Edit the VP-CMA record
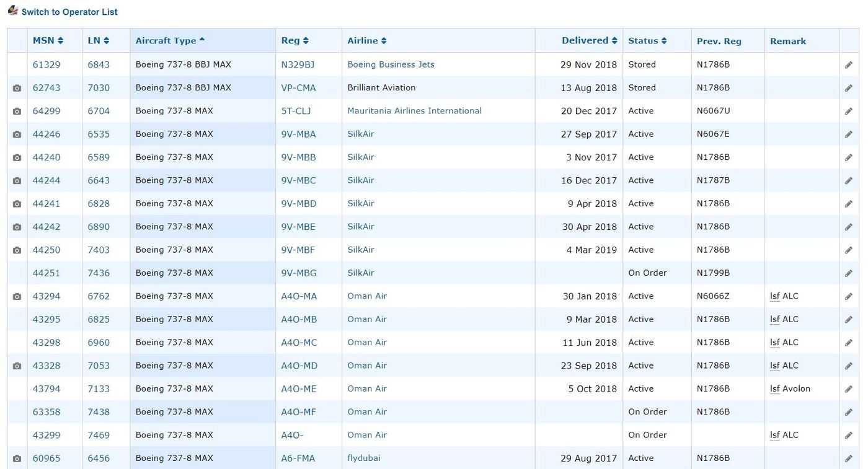Image resolution: width=868 pixels, height=469 pixels. (849, 88)
